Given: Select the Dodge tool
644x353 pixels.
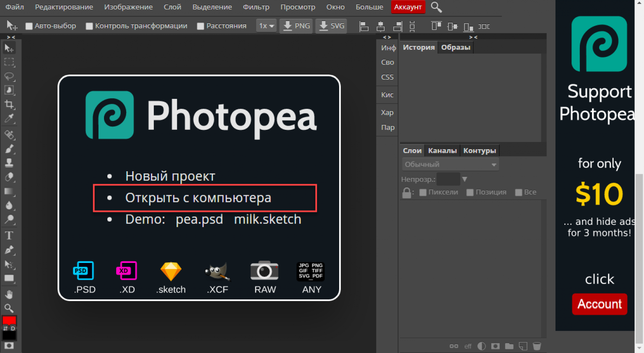Looking at the screenshot, I should click(x=9, y=219).
